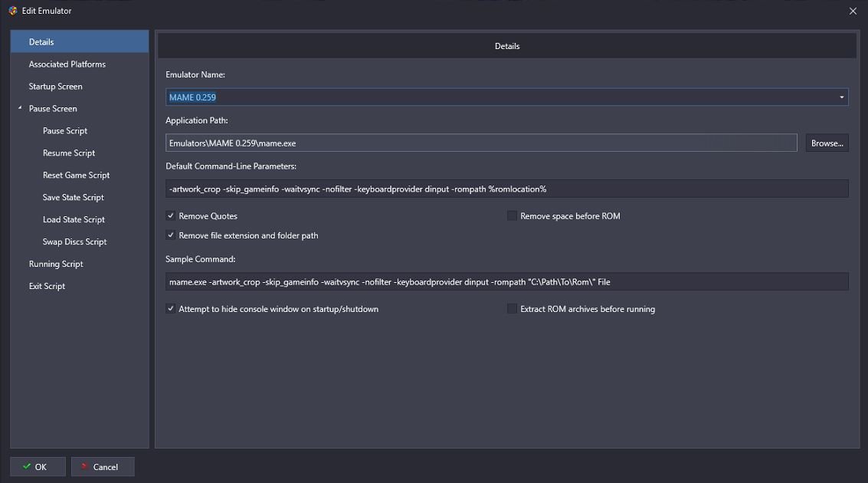Open the Swap Discs Script page
The width and height of the screenshot is (868, 483).
tap(75, 242)
